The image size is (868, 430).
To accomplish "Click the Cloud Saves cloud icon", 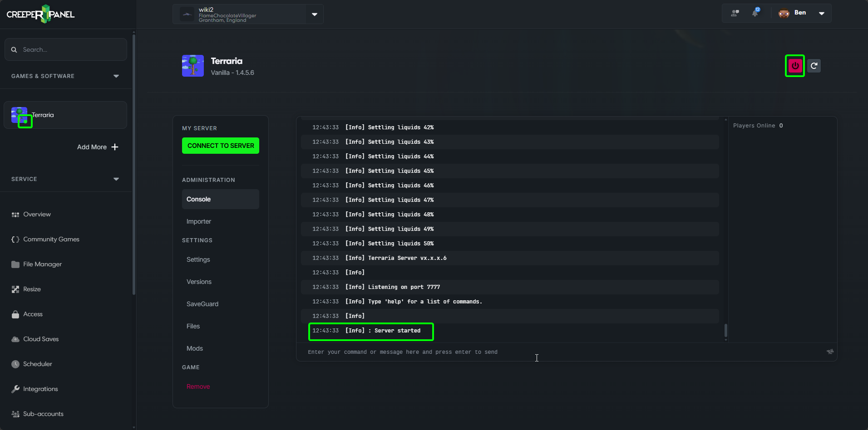I will pyautogui.click(x=15, y=339).
